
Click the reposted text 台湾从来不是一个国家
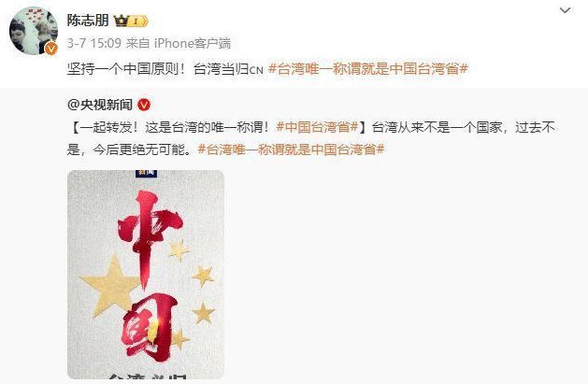click(x=437, y=127)
